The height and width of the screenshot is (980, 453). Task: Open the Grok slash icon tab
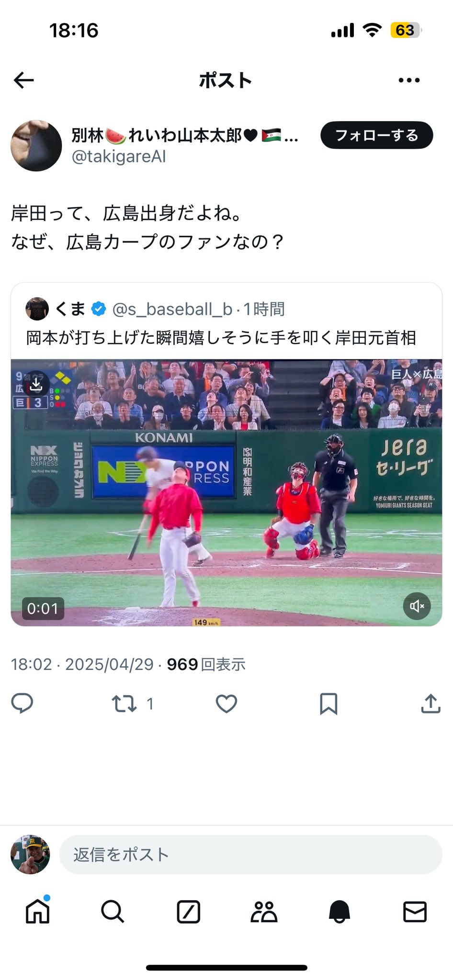coord(188,912)
